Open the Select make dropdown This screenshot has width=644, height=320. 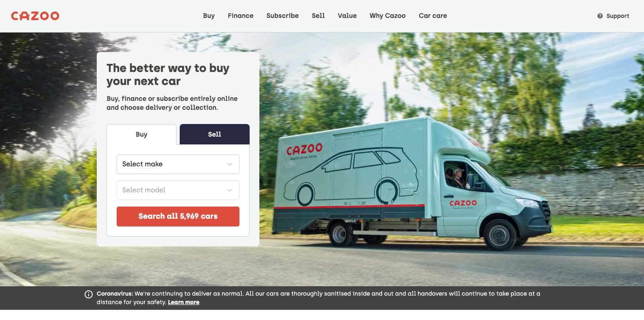click(178, 164)
